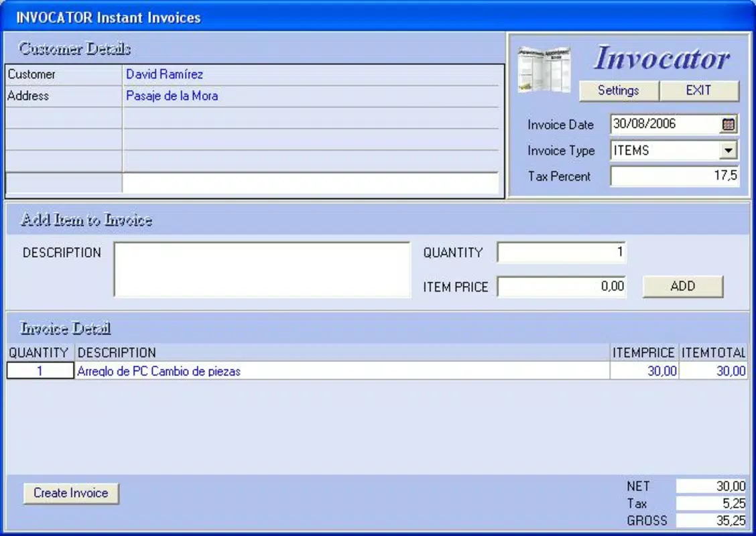Click the ITEMTOTAL column header
Image resolution: width=756 pixels, height=536 pixels.
tap(713, 353)
